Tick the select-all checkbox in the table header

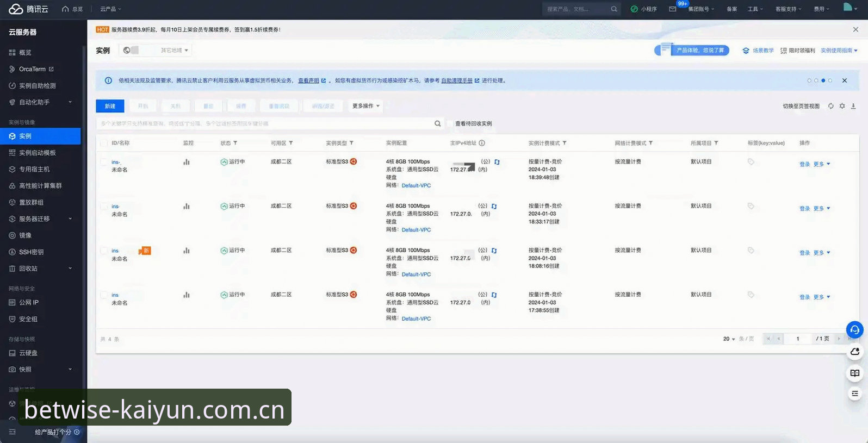pos(104,143)
